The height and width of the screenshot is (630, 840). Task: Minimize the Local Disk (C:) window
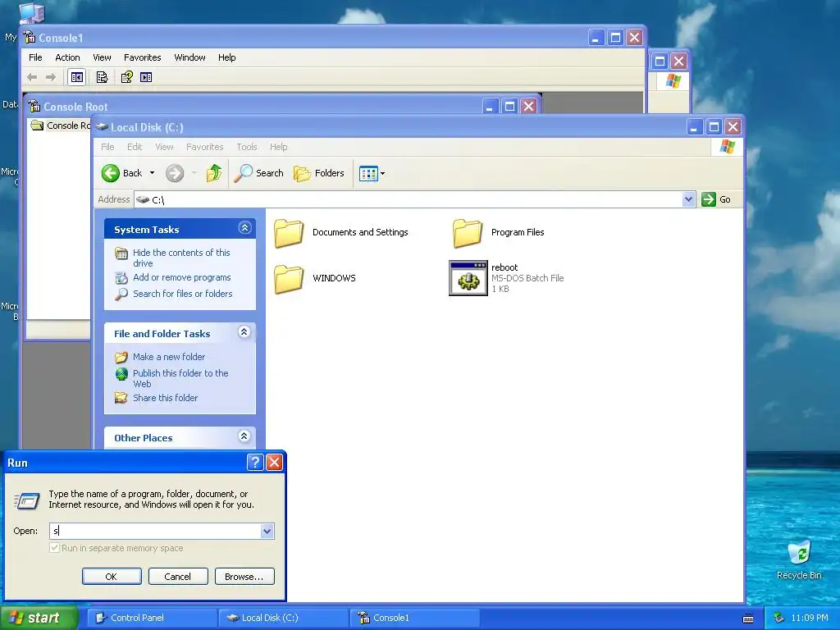(x=694, y=127)
